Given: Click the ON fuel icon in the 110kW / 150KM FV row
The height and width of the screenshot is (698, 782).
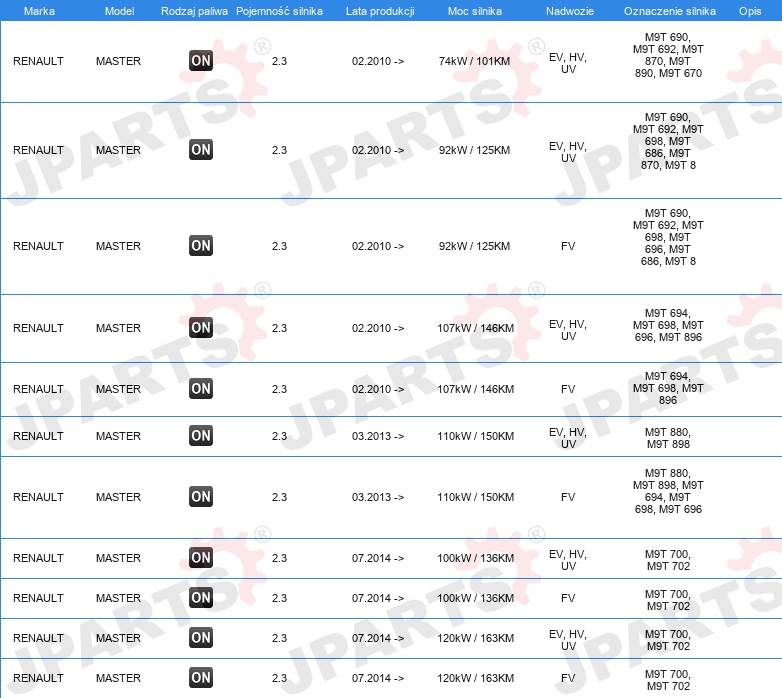Looking at the screenshot, I should [x=201, y=497].
